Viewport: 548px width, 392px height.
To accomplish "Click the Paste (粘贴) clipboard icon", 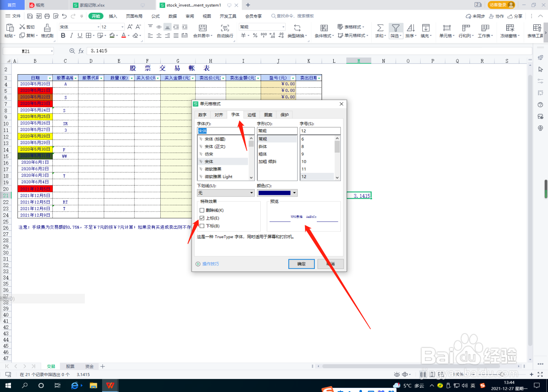I will tap(9, 28).
